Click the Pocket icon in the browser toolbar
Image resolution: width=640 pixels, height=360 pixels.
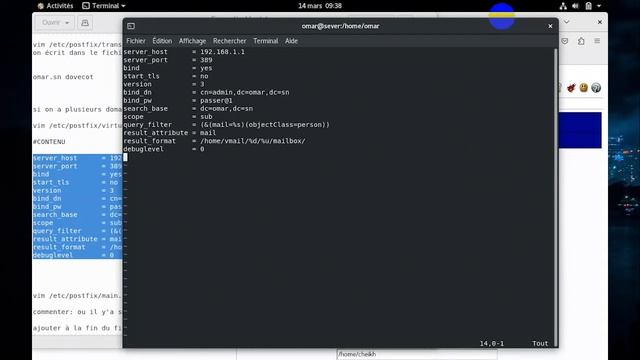565,41
